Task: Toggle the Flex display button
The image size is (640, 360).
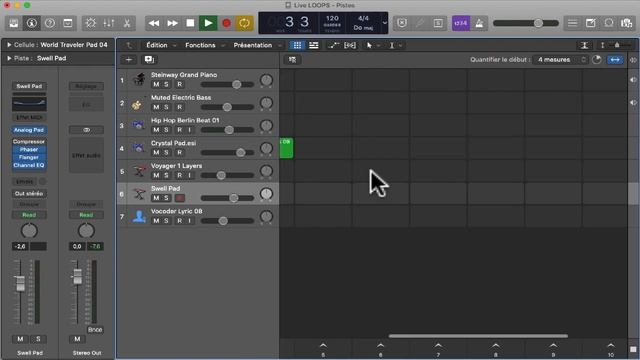Action: tap(350, 45)
